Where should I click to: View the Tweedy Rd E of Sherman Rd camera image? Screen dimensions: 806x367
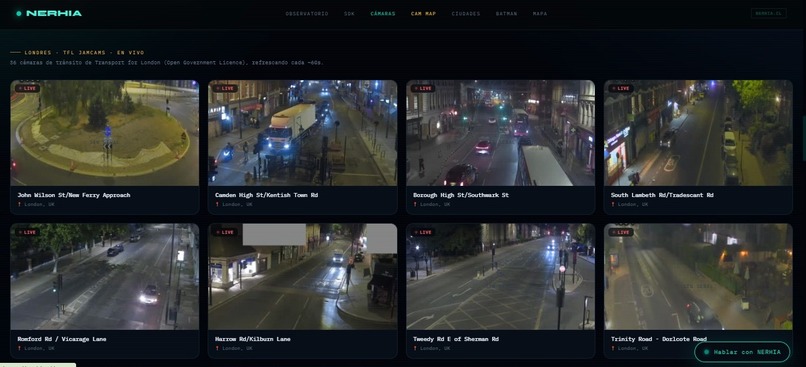coord(500,277)
